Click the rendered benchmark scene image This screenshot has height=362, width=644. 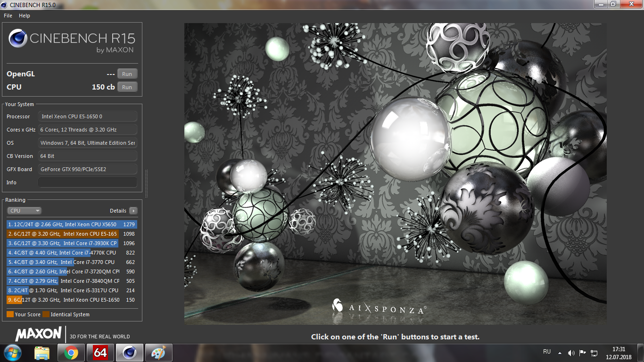coord(395,174)
